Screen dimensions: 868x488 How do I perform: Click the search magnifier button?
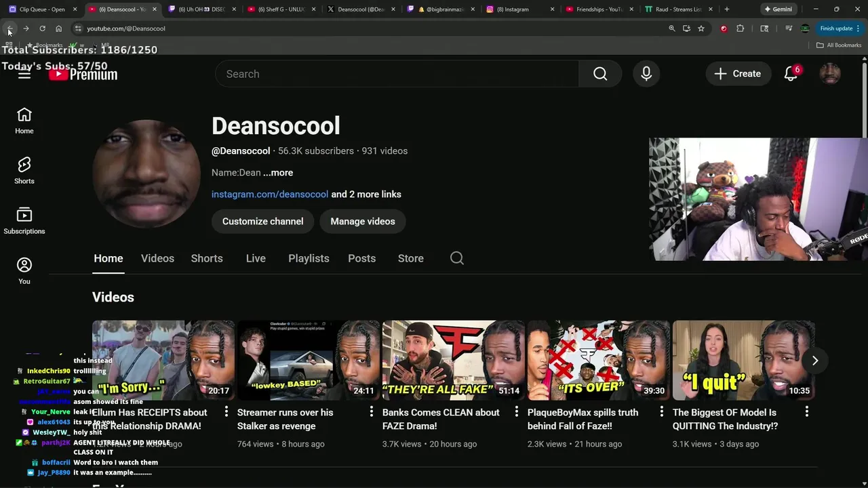[x=600, y=74]
